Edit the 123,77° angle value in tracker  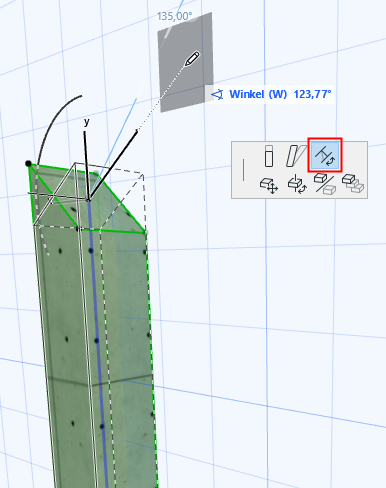[x=312, y=94]
